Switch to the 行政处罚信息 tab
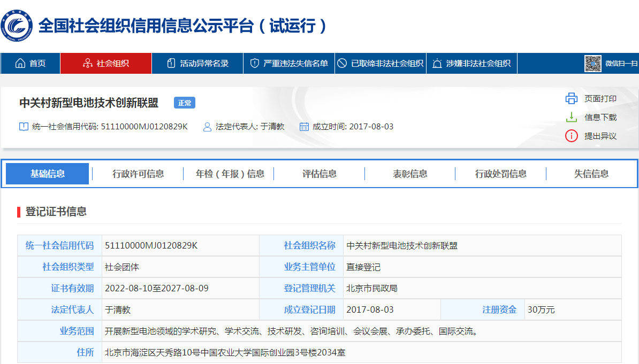This screenshot has width=639, height=364. 500,174
